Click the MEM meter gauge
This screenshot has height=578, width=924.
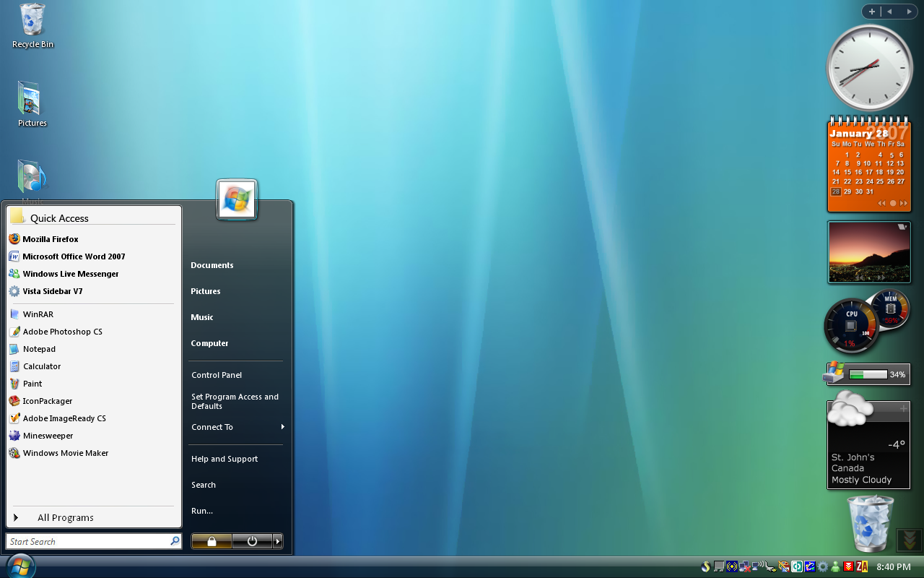pos(890,309)
